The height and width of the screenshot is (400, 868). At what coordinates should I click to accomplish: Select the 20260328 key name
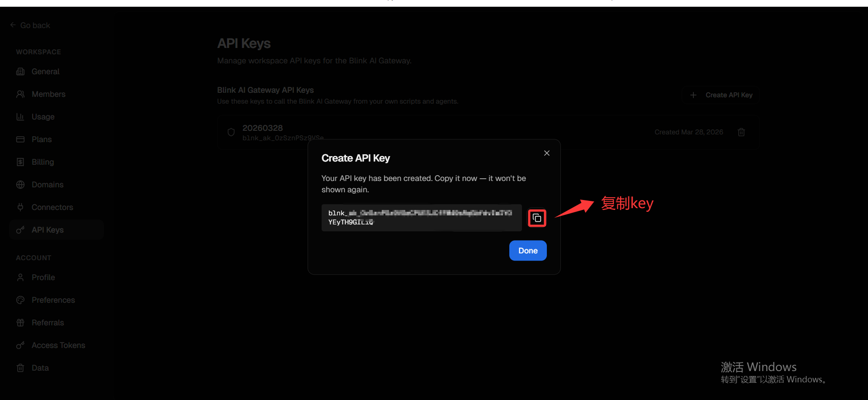[262, 128]
